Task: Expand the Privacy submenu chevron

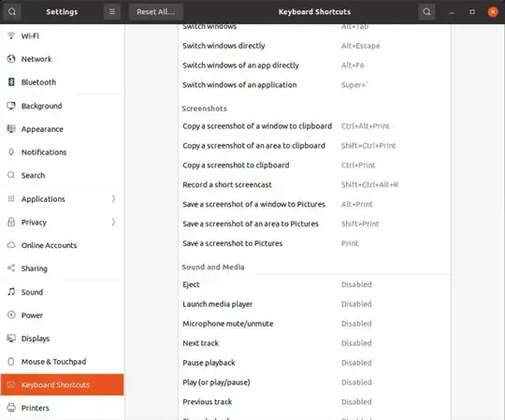Action: pos(113,222)
